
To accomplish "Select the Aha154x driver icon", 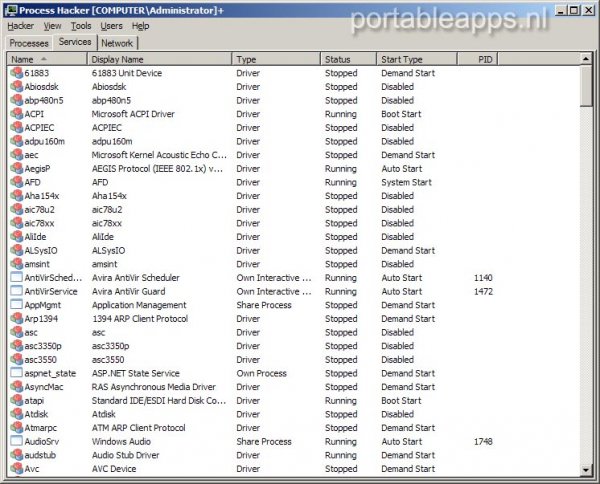I will [16, 196].
